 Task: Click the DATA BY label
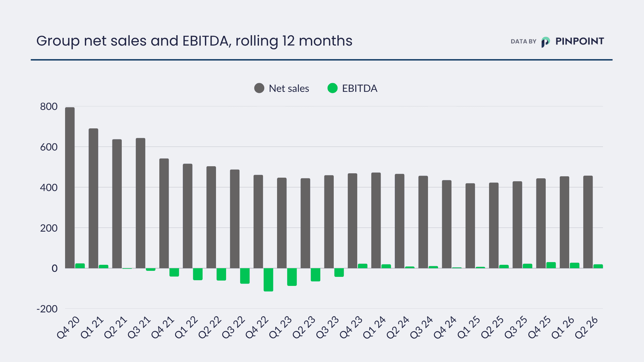pos(523,42)
